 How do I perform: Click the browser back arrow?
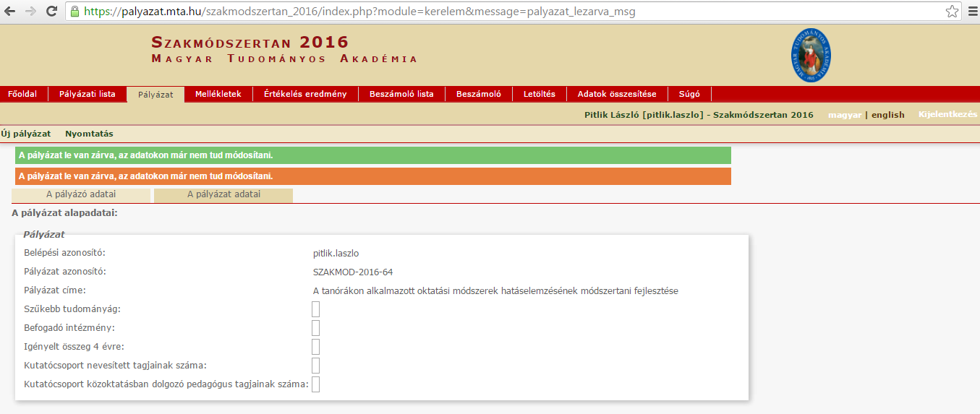point(10,12)
